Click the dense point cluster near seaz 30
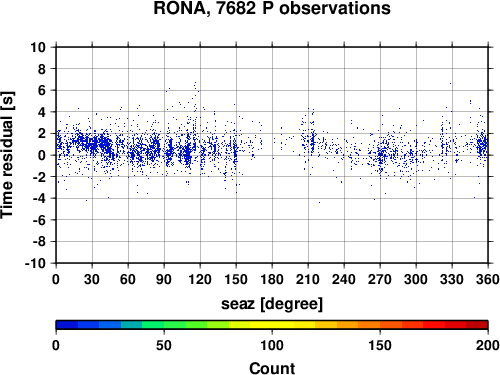Viewport: 500px width, 375px height. pyautogui.click(x=95, y=143)
